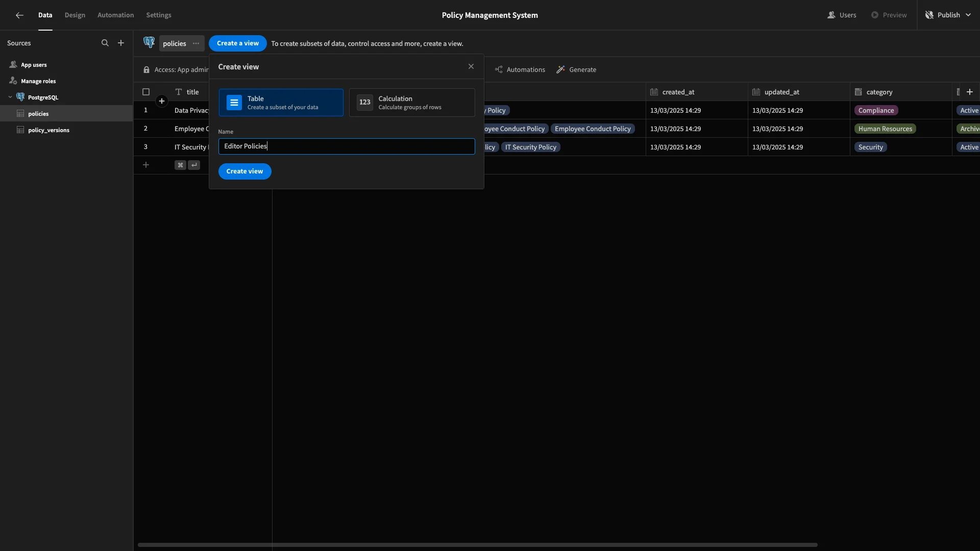The width and height of the screenshot is (980, 551).
Task: Open policies table ellipsis menu
Action: [x=196, y=43]
